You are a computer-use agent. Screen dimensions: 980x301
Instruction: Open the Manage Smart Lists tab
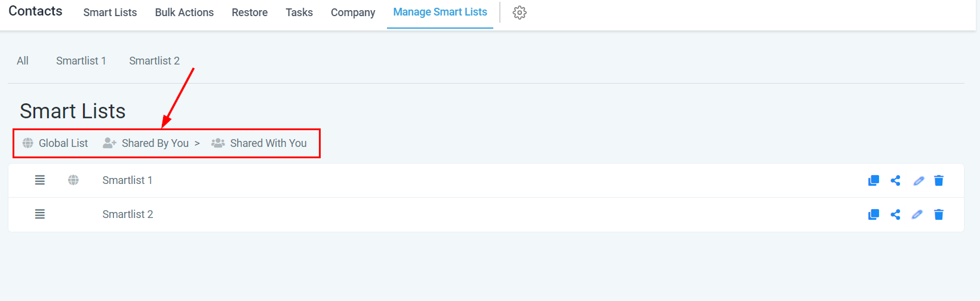pyautogui.click(x=440, y=12)
